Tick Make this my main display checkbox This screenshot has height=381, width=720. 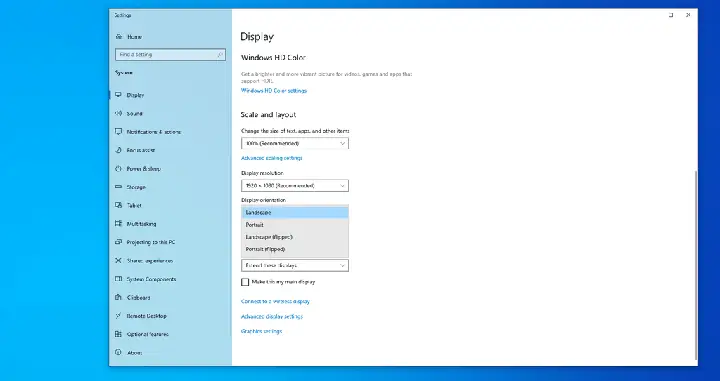point(245,282)
